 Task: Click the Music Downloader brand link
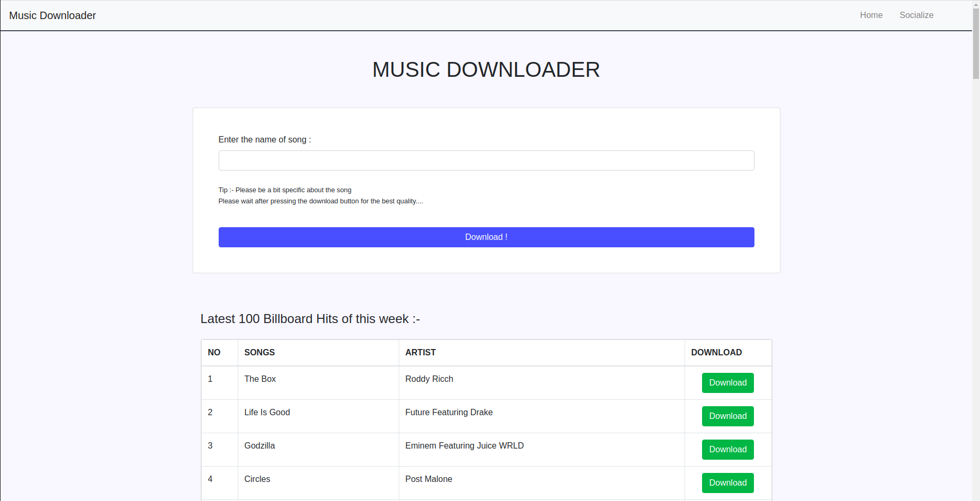(x=52, y=15)
